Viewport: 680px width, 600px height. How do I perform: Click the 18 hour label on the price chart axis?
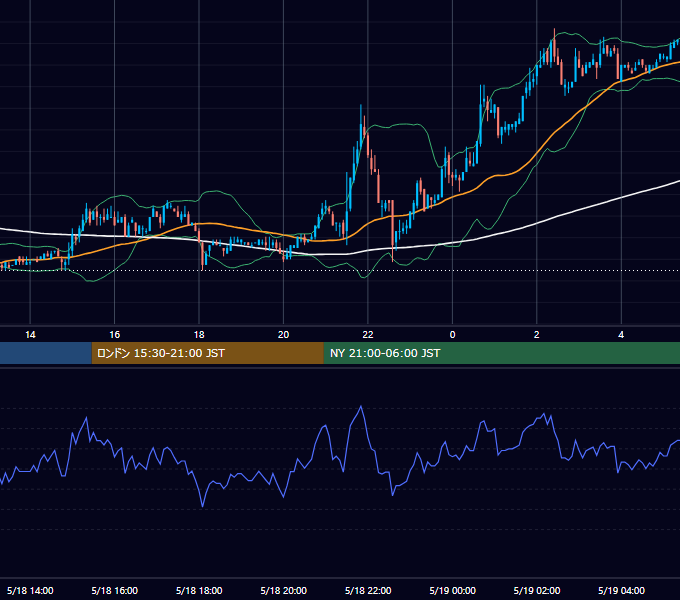coord(199,335)
